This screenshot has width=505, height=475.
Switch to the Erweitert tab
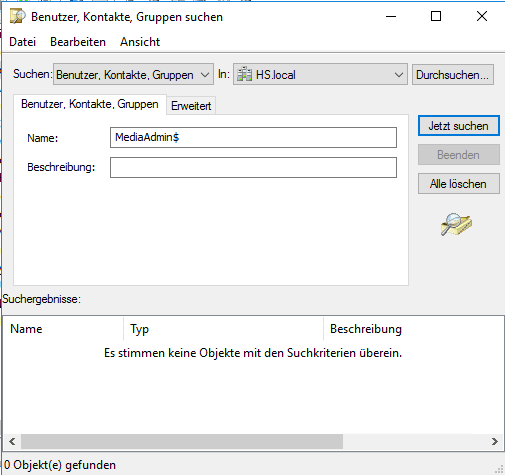tap(191, 106)
